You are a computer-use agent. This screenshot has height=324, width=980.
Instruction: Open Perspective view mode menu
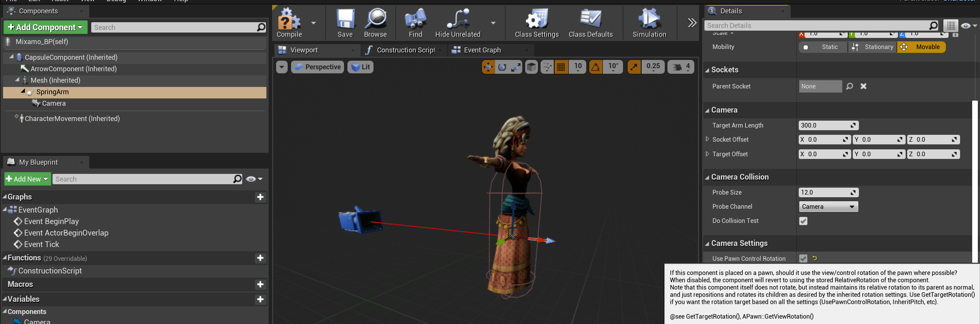(x=317, y=67)
